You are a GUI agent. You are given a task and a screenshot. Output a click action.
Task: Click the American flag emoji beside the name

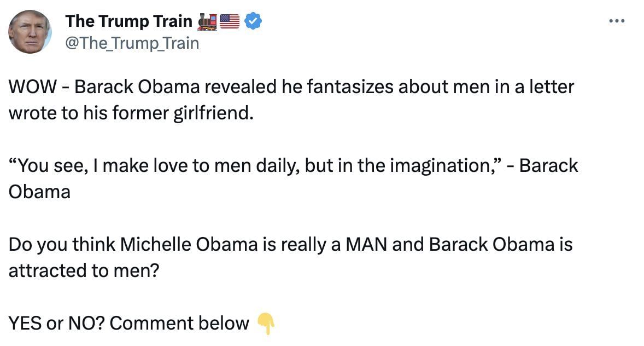[x=229, y=21]
